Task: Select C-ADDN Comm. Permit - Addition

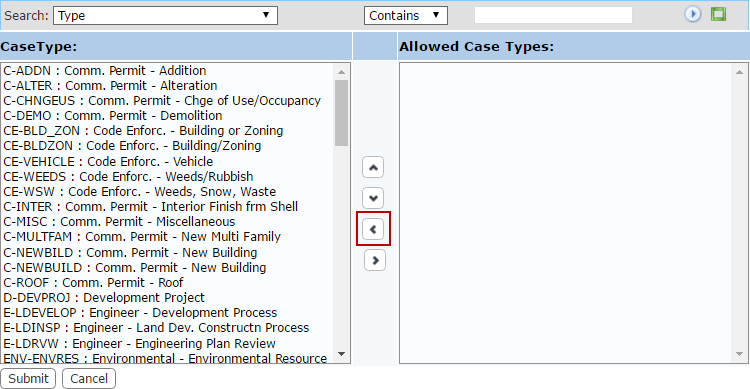Action: click(105, 71)
